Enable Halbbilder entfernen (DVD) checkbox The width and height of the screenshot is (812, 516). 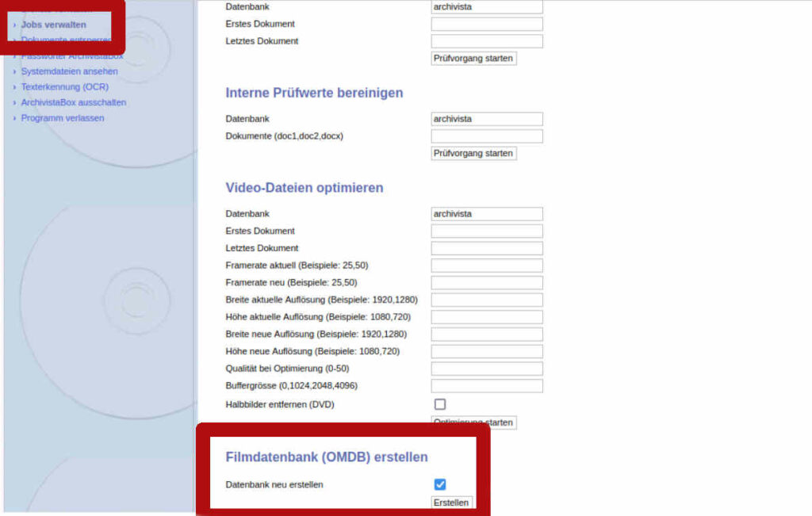(x=440, y=404)
